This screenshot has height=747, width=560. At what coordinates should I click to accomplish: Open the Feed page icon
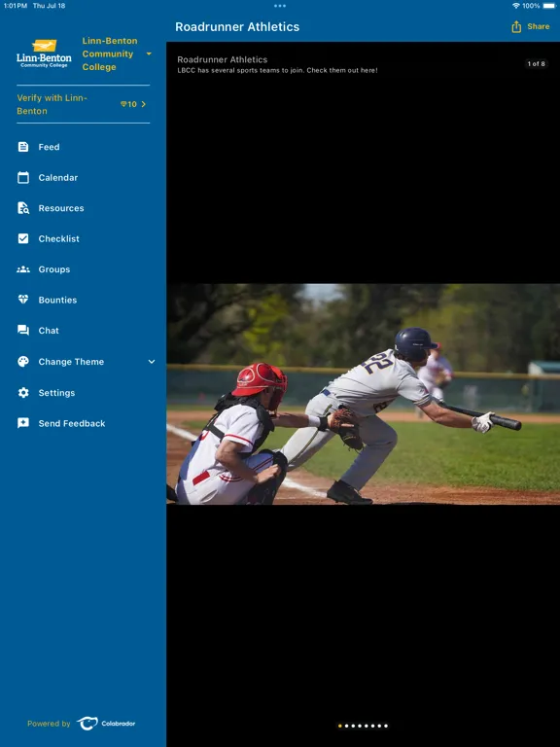coord(23,147)
